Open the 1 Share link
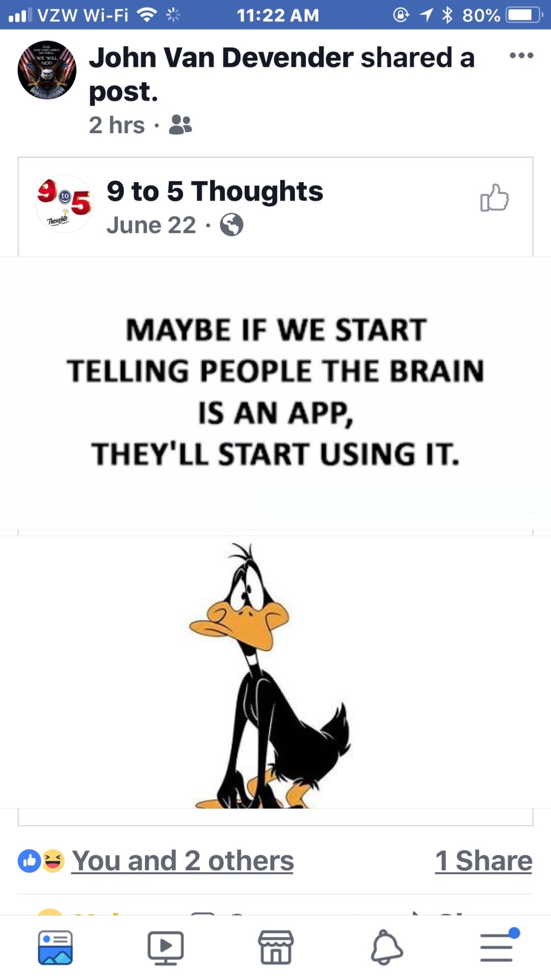The height and width of the screenshot is (980, 551). pyautogui.click(x=484, y=861)
